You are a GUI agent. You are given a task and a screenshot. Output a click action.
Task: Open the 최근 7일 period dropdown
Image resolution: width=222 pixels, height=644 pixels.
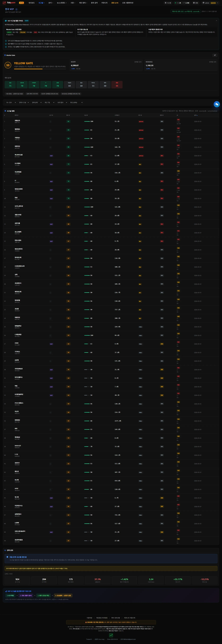[49, 103]
